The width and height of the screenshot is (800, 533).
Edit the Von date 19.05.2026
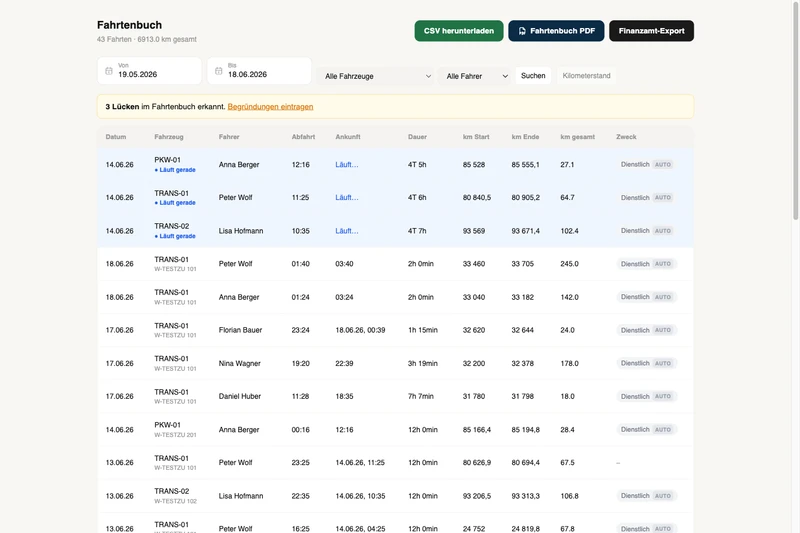(149, 71)
